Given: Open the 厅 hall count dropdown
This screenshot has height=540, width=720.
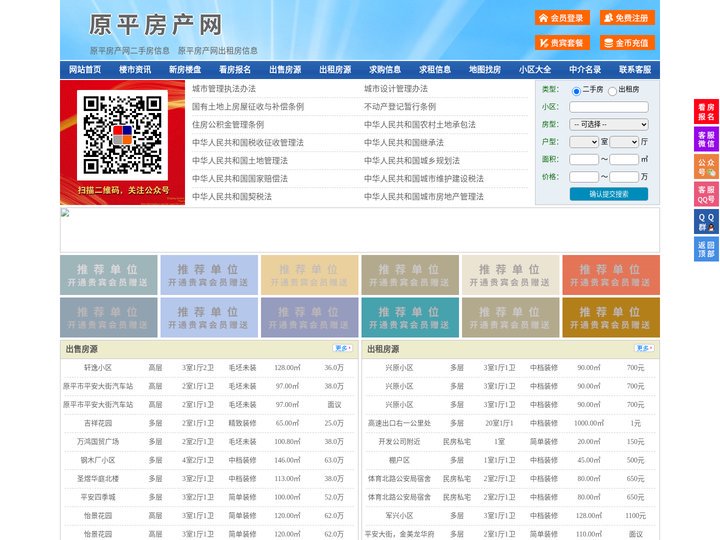Looking at the screenshot, I should pos(624,142).
